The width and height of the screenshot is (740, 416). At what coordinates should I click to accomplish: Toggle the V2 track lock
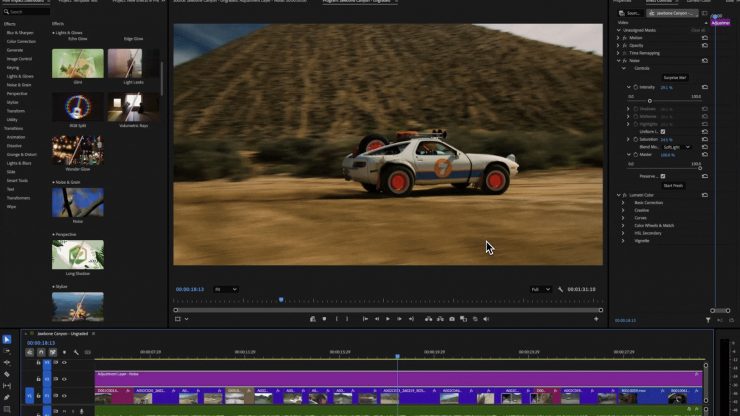tap(38, 379)
